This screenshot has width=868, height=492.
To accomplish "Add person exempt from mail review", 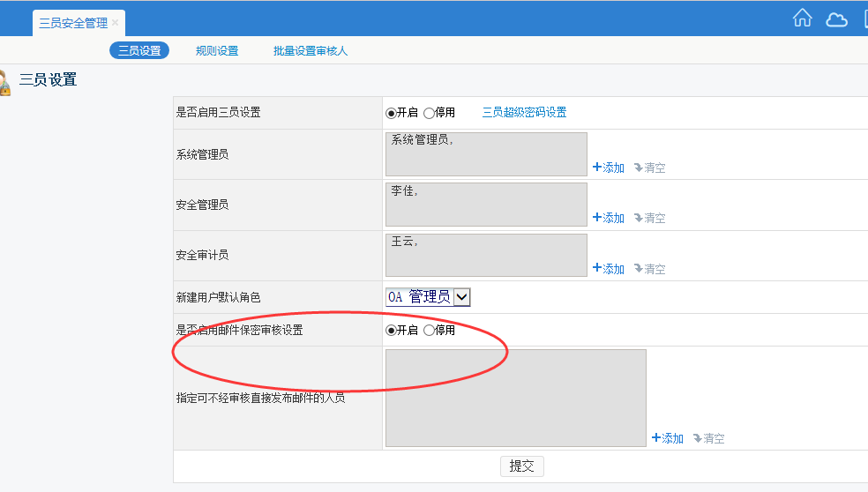I will (668, 438).
